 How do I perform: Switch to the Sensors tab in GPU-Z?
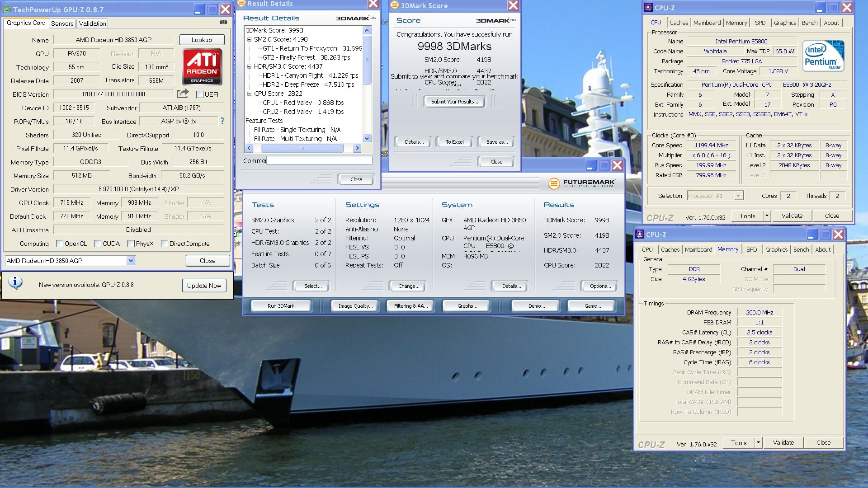tap(62, 23)
